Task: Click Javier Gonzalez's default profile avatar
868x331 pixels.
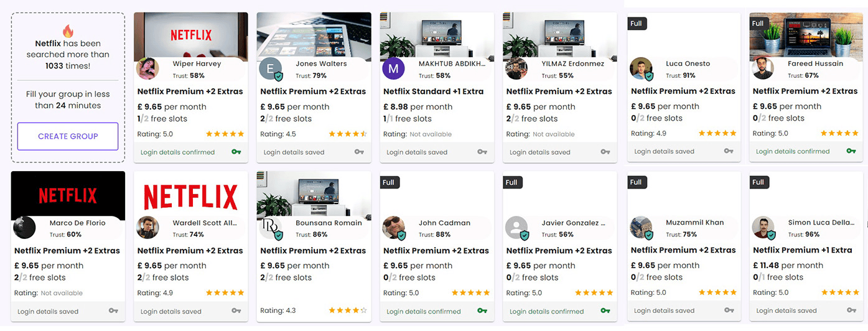Action: point(516,228)
